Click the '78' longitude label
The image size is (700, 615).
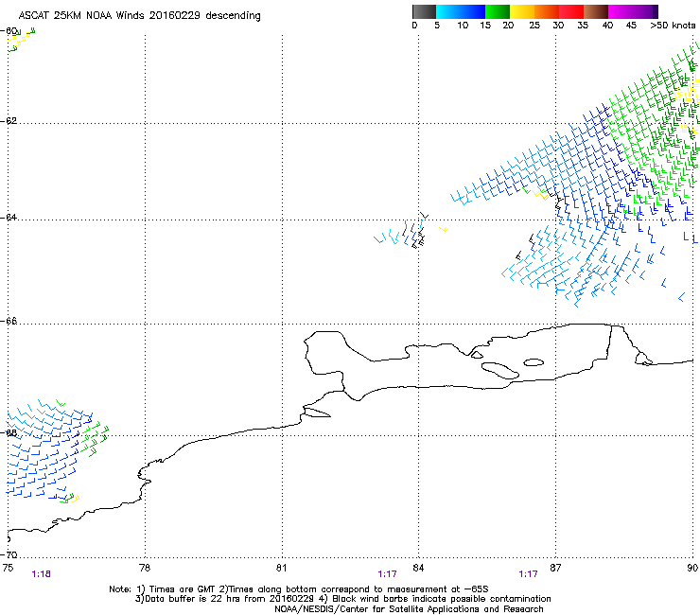coord(145,568)
